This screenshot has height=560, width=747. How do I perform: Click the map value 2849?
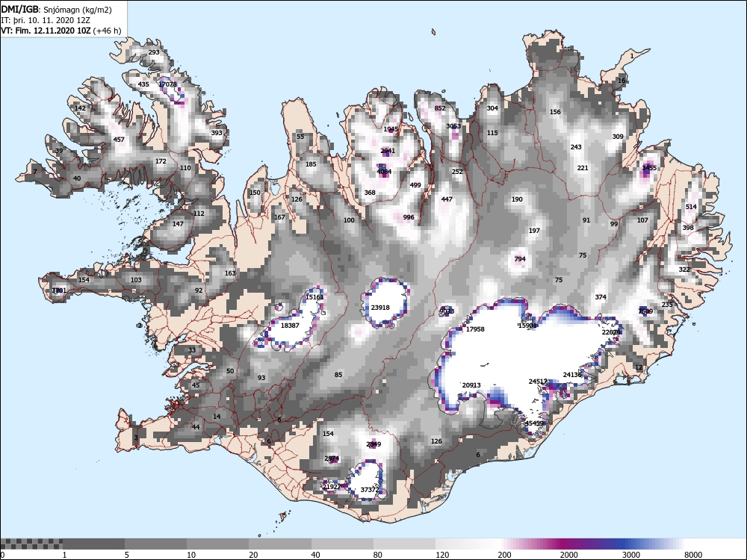coord(373,444)
